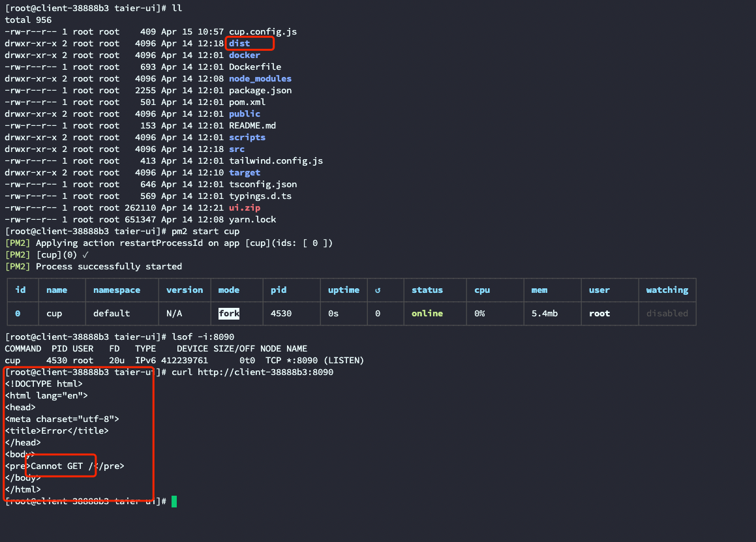Select the disabled watching cell
Viewport: 756px width, 542px height.
pyautogui.click(x=667, y=313)
